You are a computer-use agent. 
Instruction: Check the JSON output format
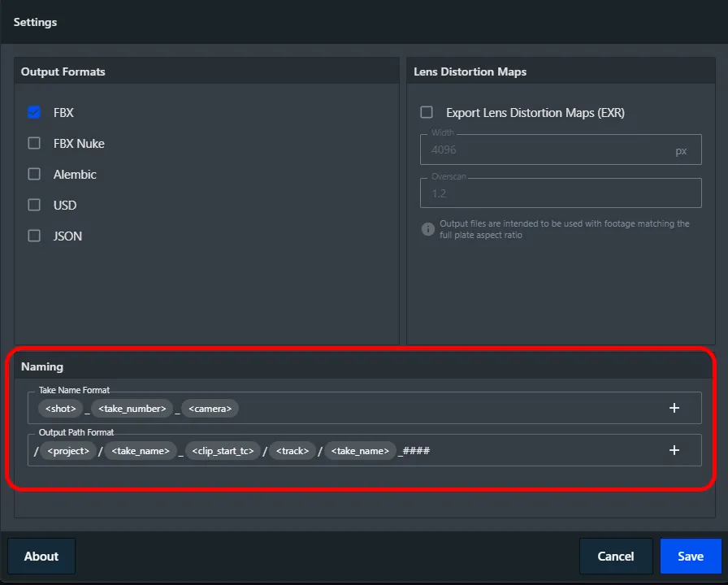point(34,236)
